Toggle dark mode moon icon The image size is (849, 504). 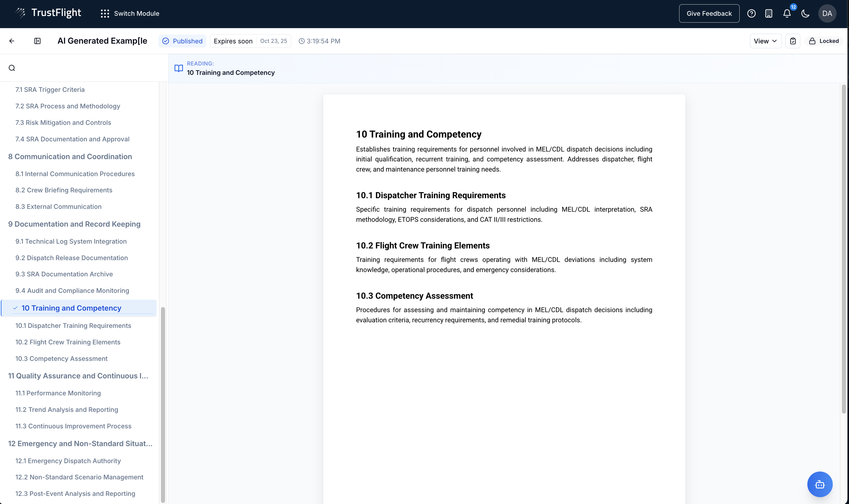coord(805,14)
